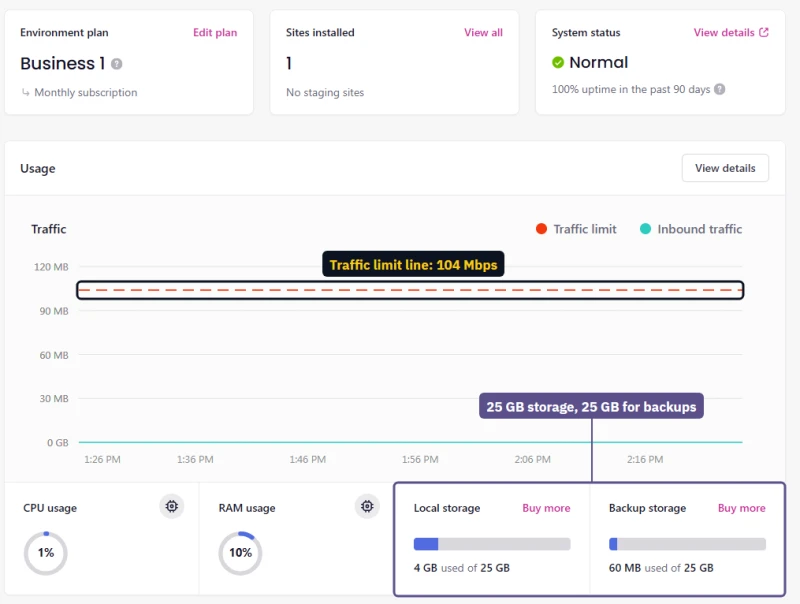
Task: Buy more Local storage
Action: click(x=546, y=508)
